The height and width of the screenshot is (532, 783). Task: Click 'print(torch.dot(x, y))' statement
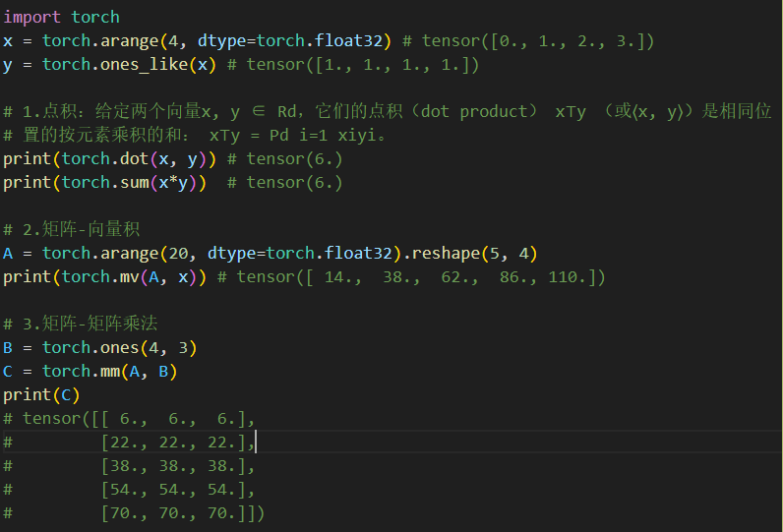click(x=110, y=159)
